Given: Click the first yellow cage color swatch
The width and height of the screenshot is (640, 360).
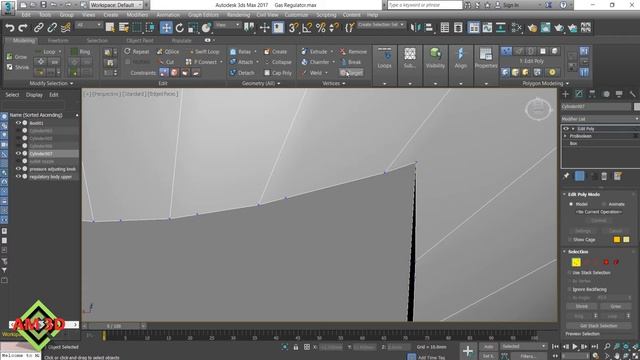Looking at the screenshot, I should point(617,240).
